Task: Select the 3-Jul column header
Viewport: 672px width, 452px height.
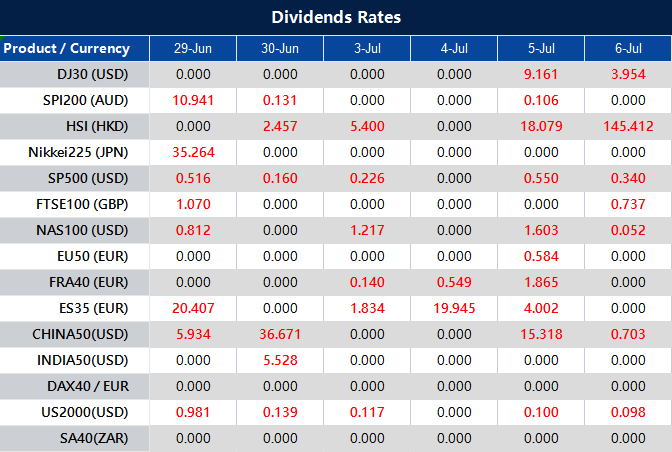Action: pos(367,48)
